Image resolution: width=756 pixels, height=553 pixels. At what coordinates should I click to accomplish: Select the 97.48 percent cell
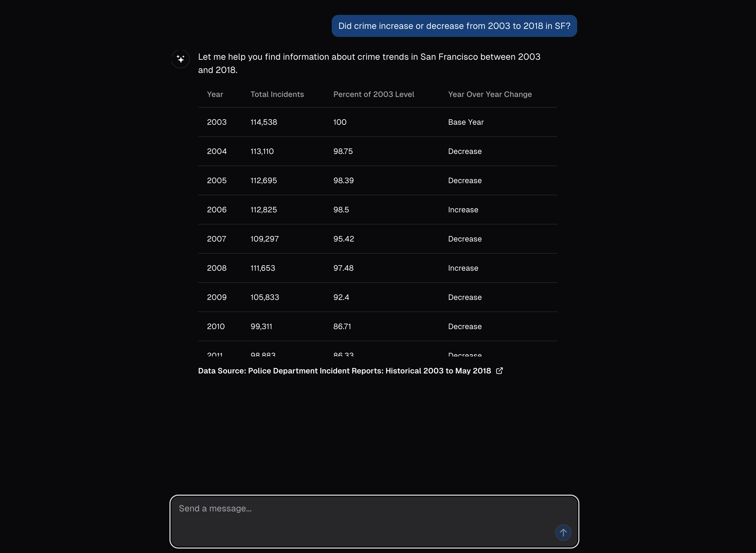344,268
